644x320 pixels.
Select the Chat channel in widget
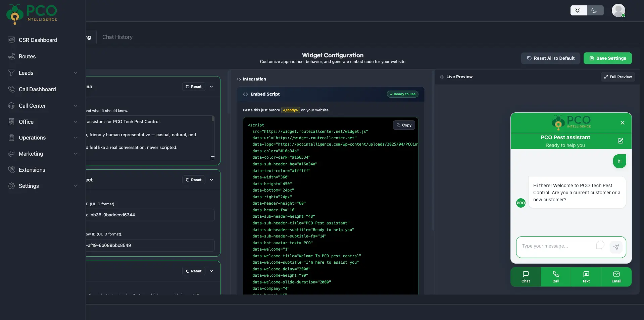pos(526,277)
